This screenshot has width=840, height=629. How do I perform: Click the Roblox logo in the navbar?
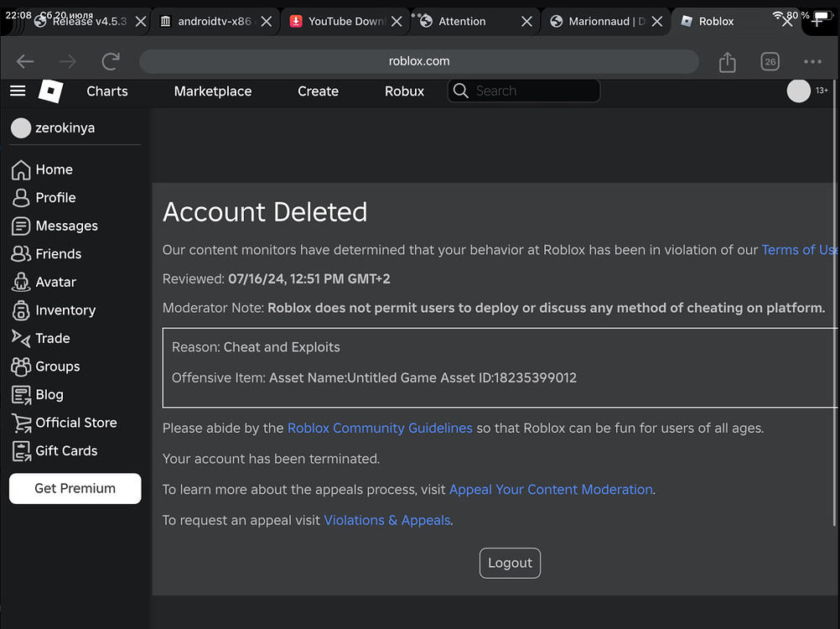point(50,91)
